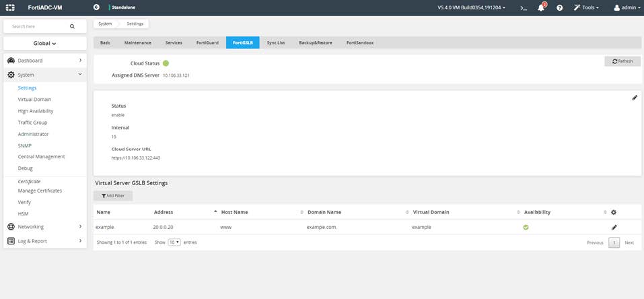Click domain cell example.com.
The width and height of the screenshot is (644, 299).
click(x=322, y=227)
